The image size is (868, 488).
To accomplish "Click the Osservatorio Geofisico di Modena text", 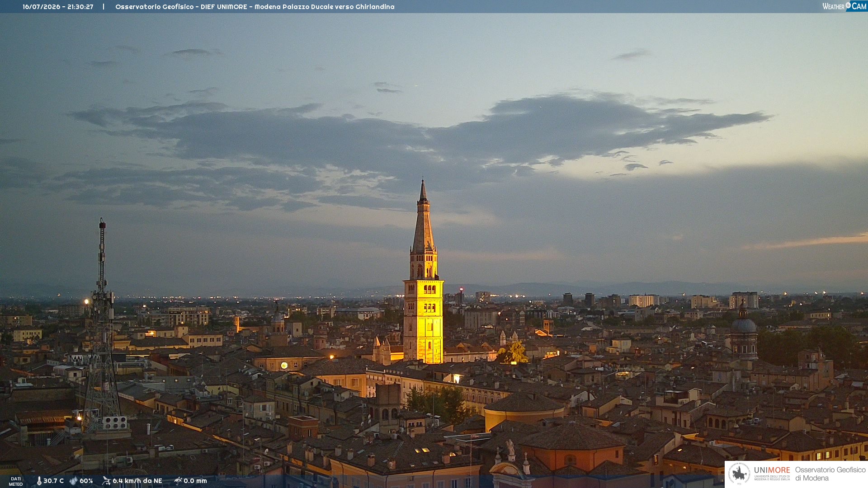I will (830, 474).
